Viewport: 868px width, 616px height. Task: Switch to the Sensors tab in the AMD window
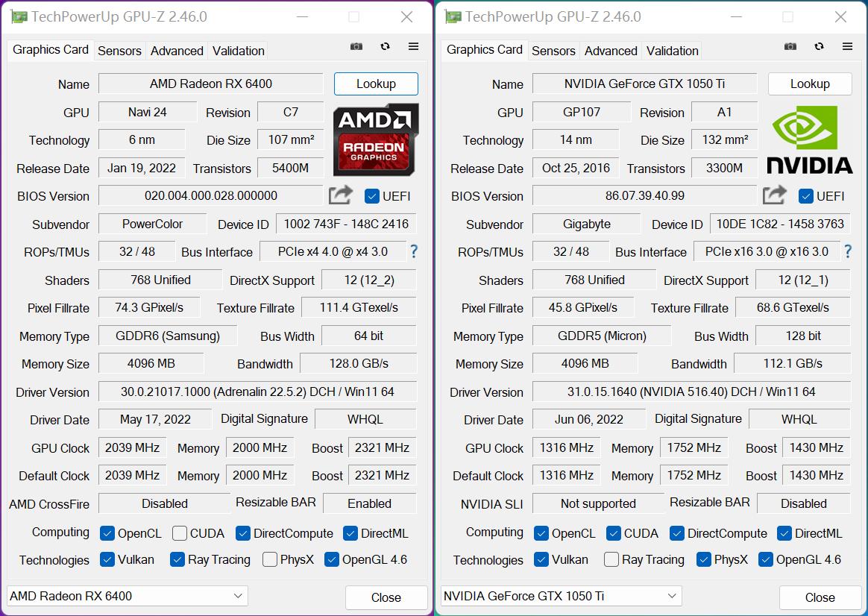pos(119,51)
